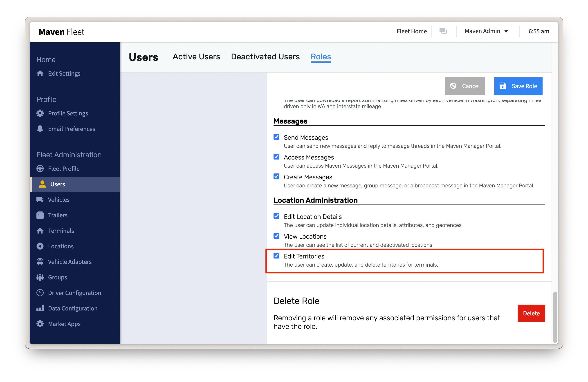Click the red Delete role button
The width and height of the screenshot is (588, 382).
pos(531,313)
